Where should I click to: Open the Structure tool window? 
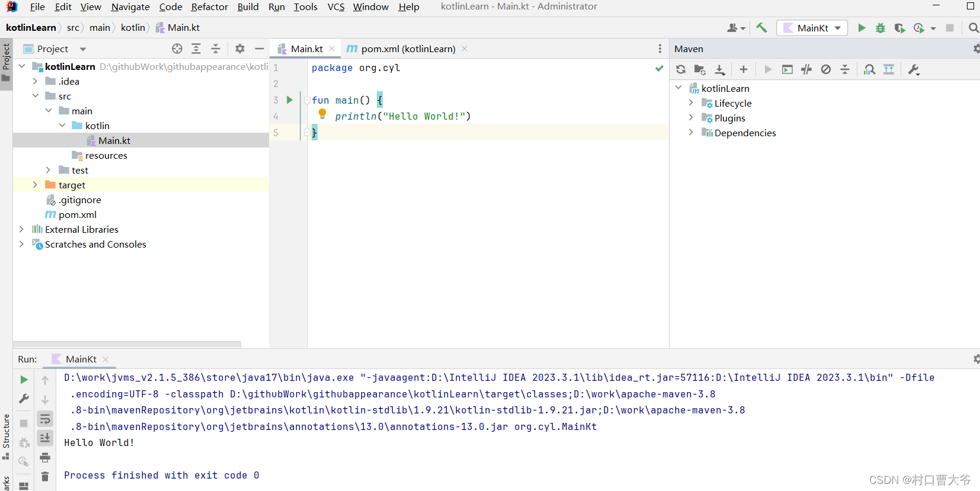point(6,432)
